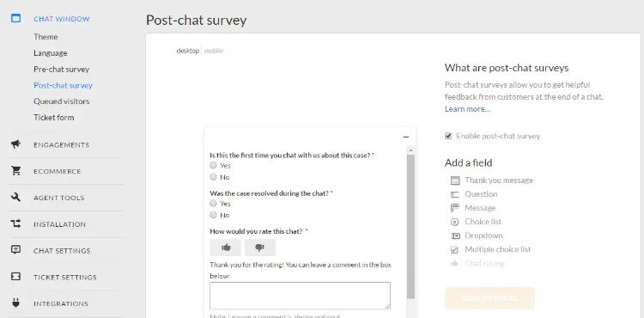Expand the INTEGRATIONS section
The image size is (644, 318).
[61, 303]
